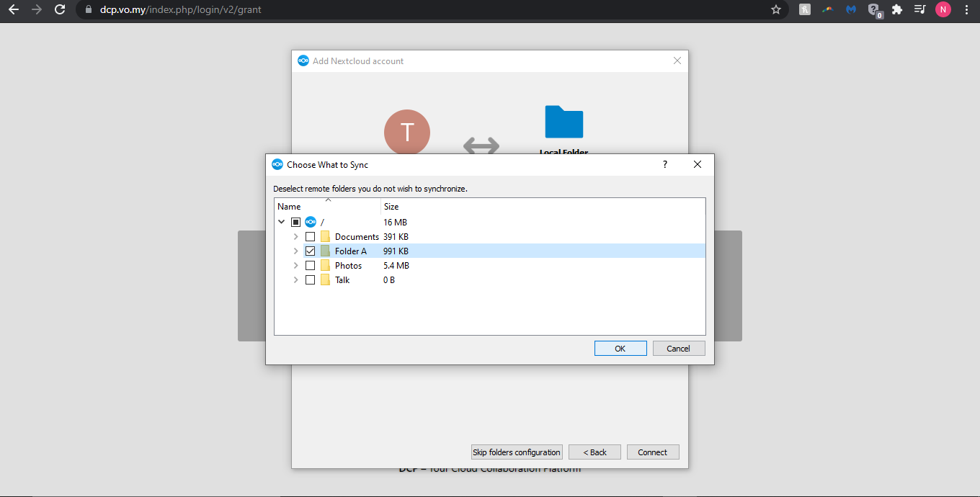
Task: Click the Nextcloud icon beside root folder
Action: pos(311,222)
